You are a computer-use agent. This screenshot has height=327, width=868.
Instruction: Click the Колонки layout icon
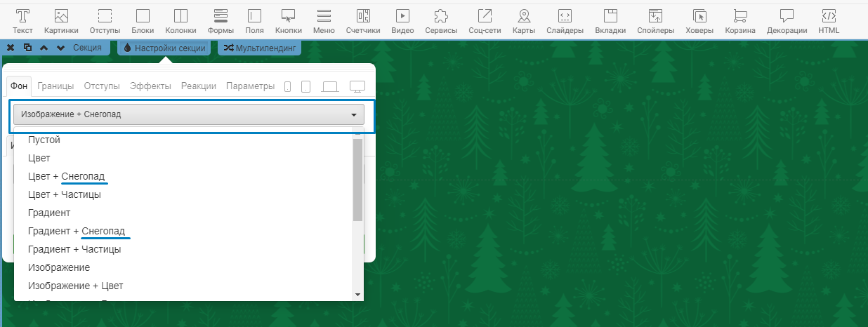(180, 21)
